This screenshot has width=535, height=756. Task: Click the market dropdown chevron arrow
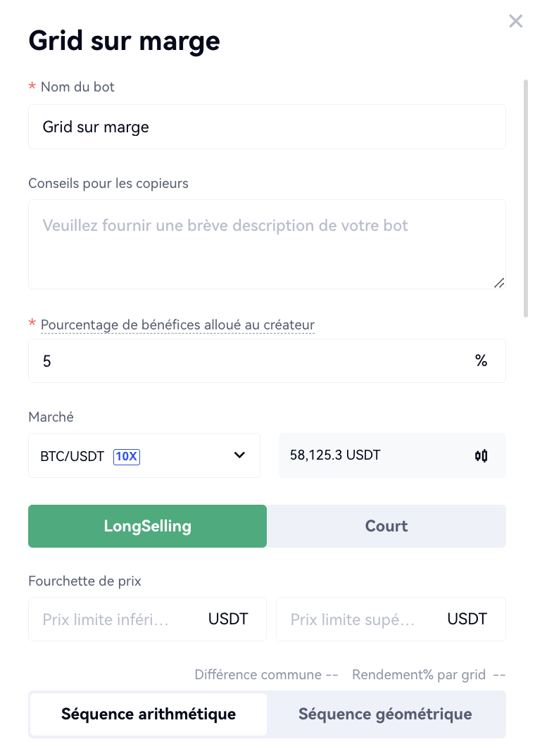pyautogui.click(x=239, y=455)
